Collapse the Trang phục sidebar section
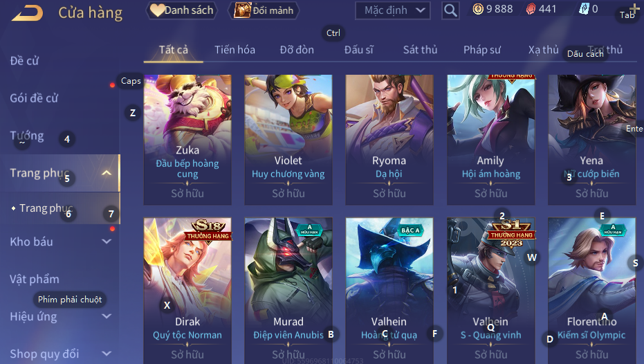The width and height of the screenshot is (644, 364). click(107, 173)
